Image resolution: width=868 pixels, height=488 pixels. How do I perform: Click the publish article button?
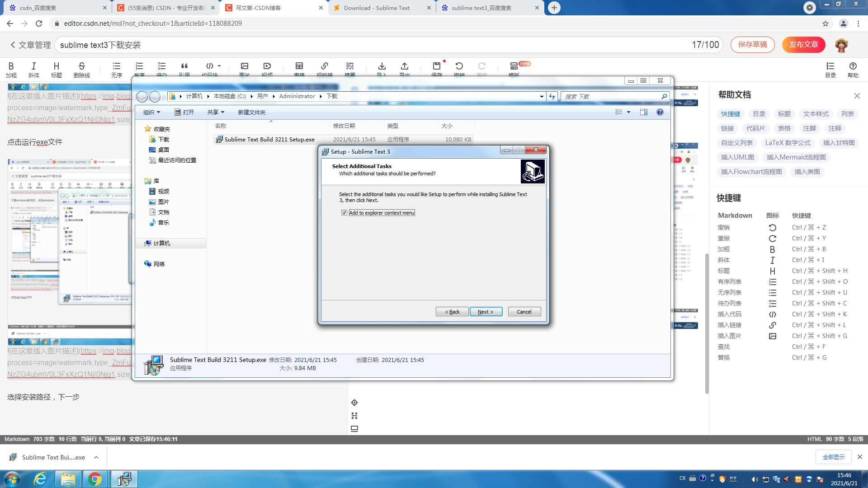click(x=803, y=44)
